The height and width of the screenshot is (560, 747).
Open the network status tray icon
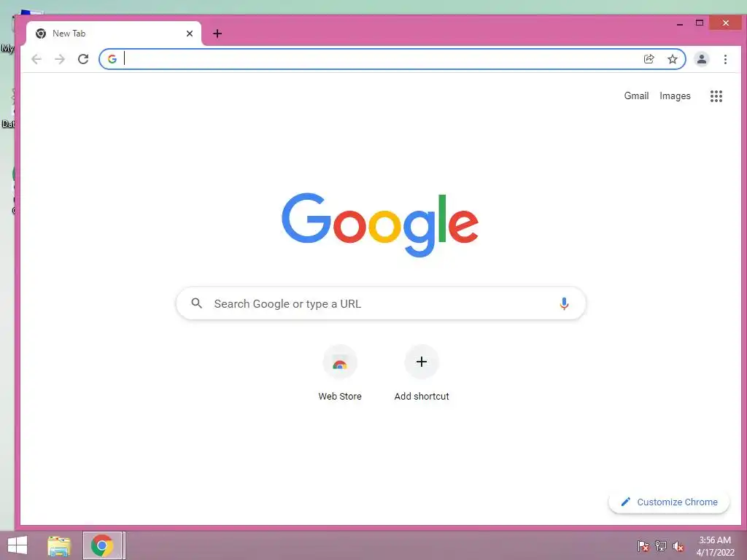660,546
